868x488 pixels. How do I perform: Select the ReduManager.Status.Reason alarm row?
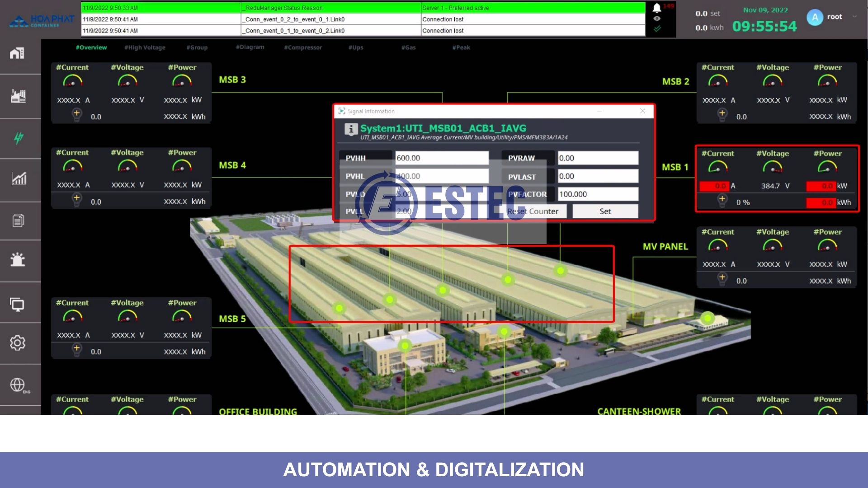[363, 8]
